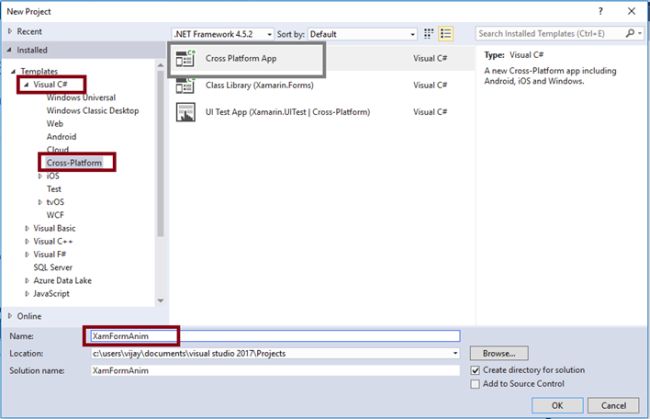Select the Cross Platform App template icon
650x419 pixels.
coord(185,58)
